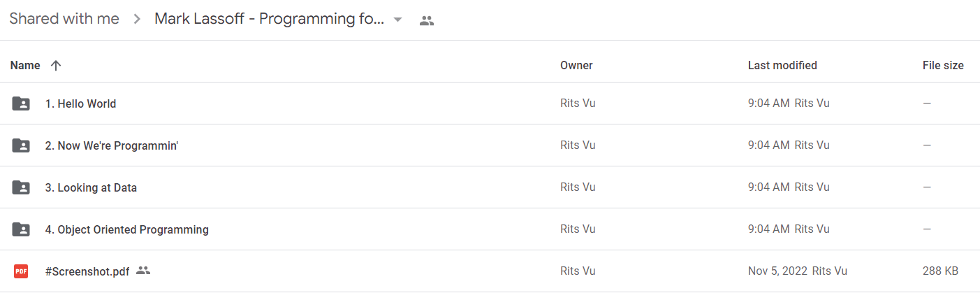Click the File size column header

pyautogui.click(x=943, y=65)
